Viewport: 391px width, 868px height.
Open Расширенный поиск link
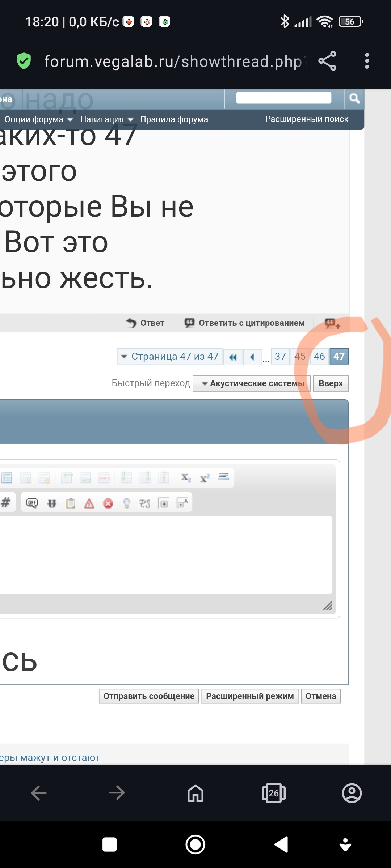tap(307, 119)
